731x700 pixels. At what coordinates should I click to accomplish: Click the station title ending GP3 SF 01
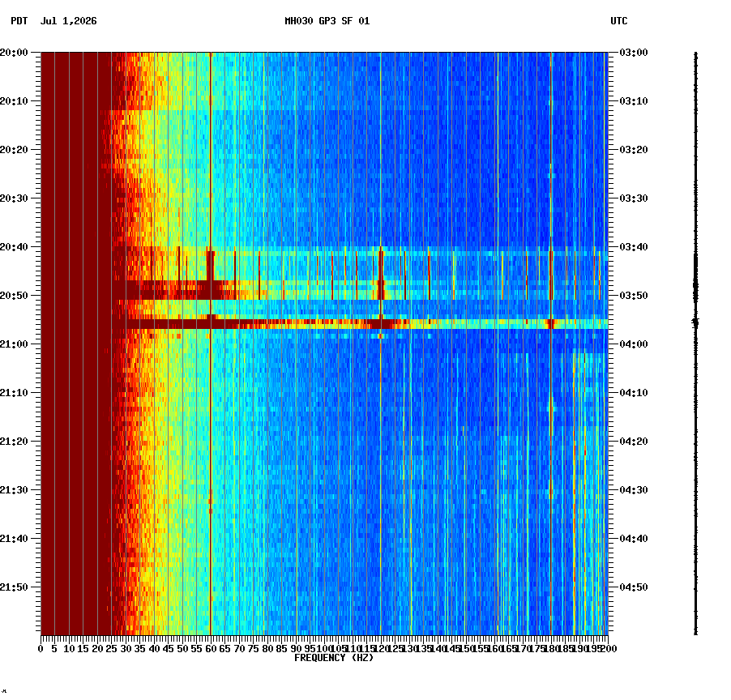pyautogui.click(x=327, y=21)
